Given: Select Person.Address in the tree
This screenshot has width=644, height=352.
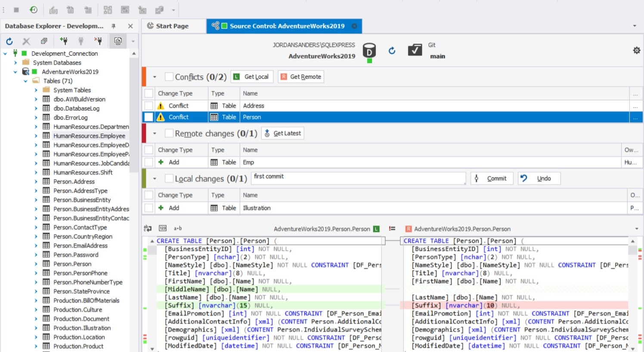Looking at the screenshot, I should coord(74,182).
